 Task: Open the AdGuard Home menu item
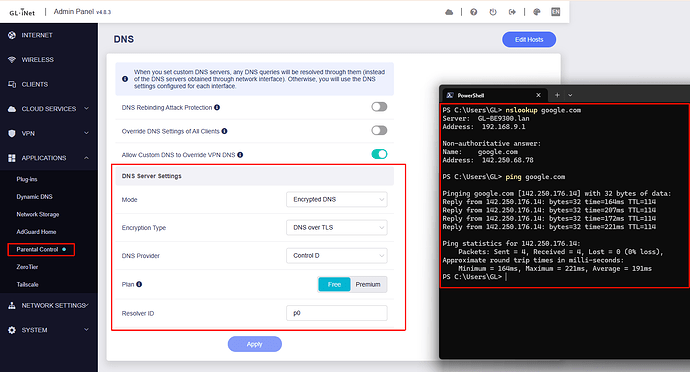36,232
